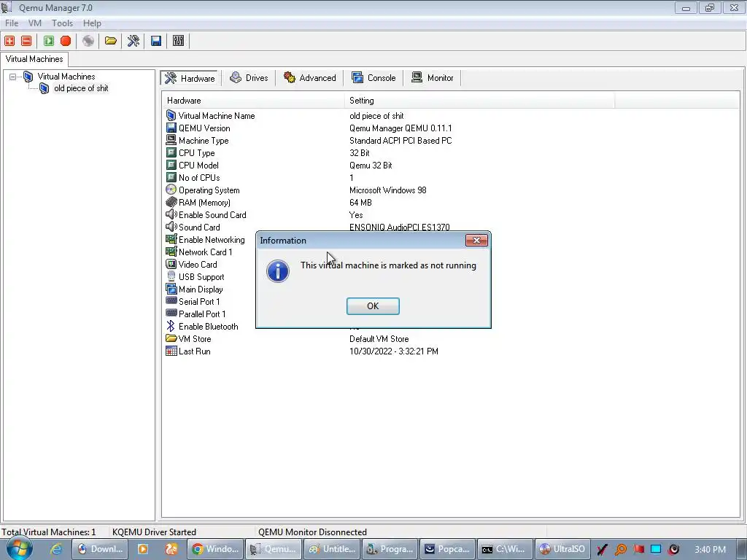Open the VM menu
Viewport: 747px width, 560px height.
click(35, 23)
